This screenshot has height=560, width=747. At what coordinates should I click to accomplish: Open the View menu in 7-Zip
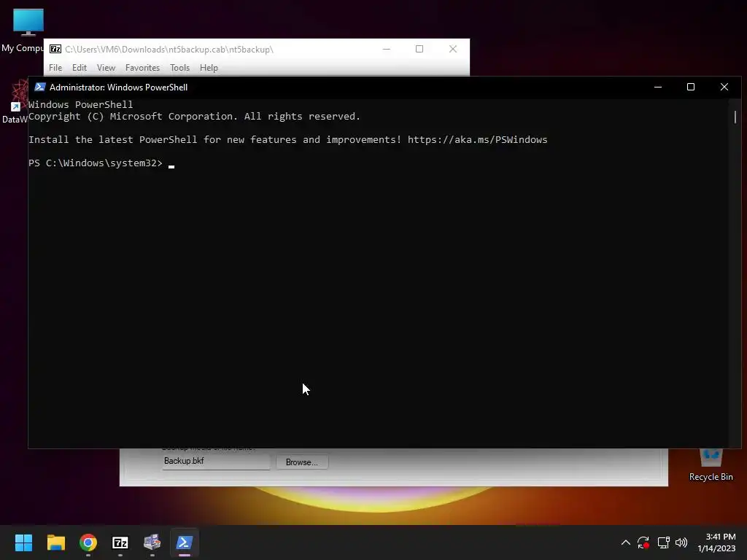click(x=106, y=68)
